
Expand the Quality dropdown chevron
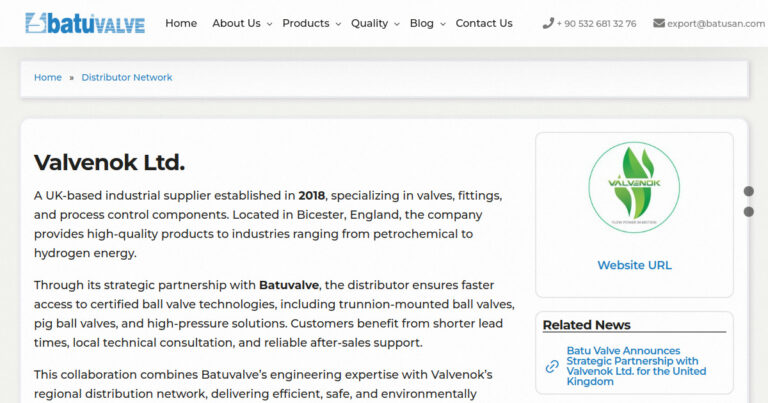pyautogui.click(x=397, y=24)
